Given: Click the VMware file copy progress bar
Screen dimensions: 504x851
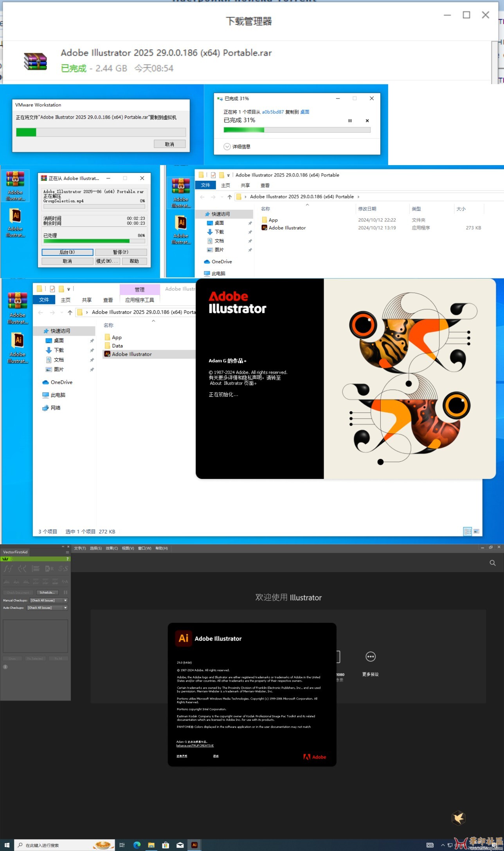Looking at the screenshot, I should (101, 132).
